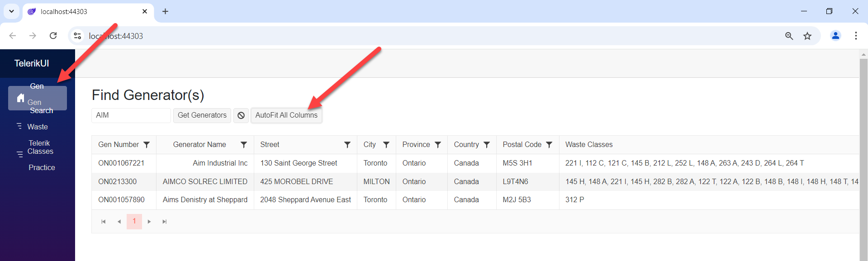
Task: Expand the tab search dropdown
Action: (11, 11)
